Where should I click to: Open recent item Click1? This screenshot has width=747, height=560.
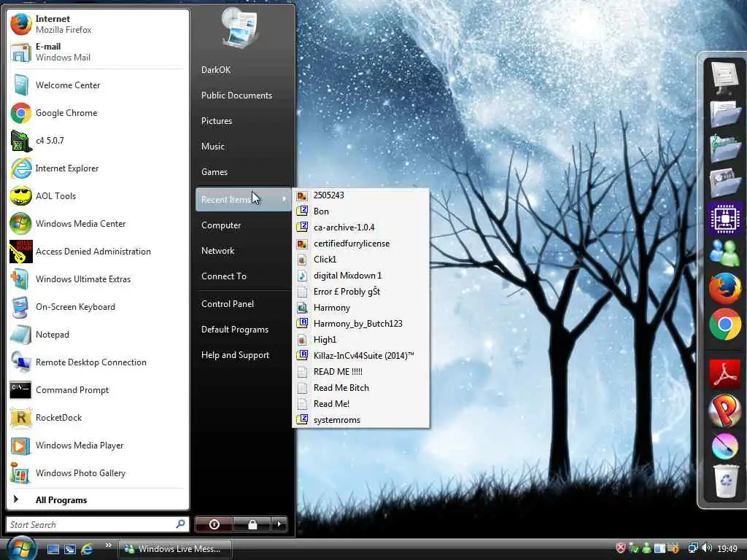click(x=360, y=260)
